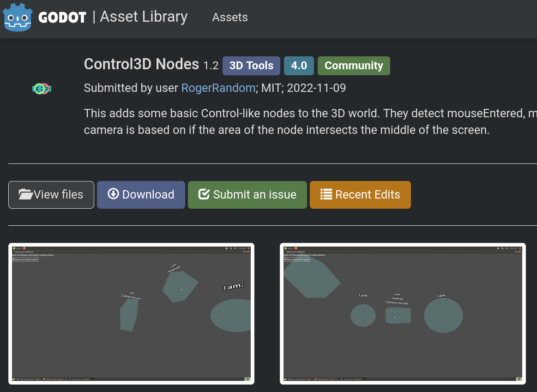Toggle Show Control3D shapes checkbox in second screenshot
The image size is (537, 392).
pyautogui.click(x=285, y=259)
